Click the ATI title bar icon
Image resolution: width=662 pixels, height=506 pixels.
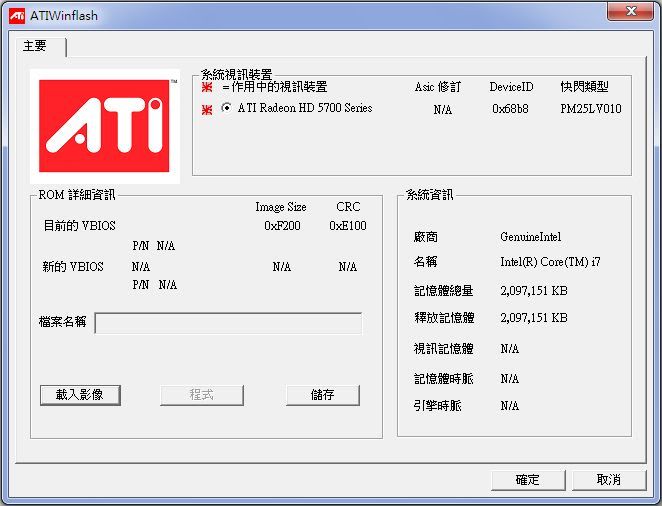point(17,16)
